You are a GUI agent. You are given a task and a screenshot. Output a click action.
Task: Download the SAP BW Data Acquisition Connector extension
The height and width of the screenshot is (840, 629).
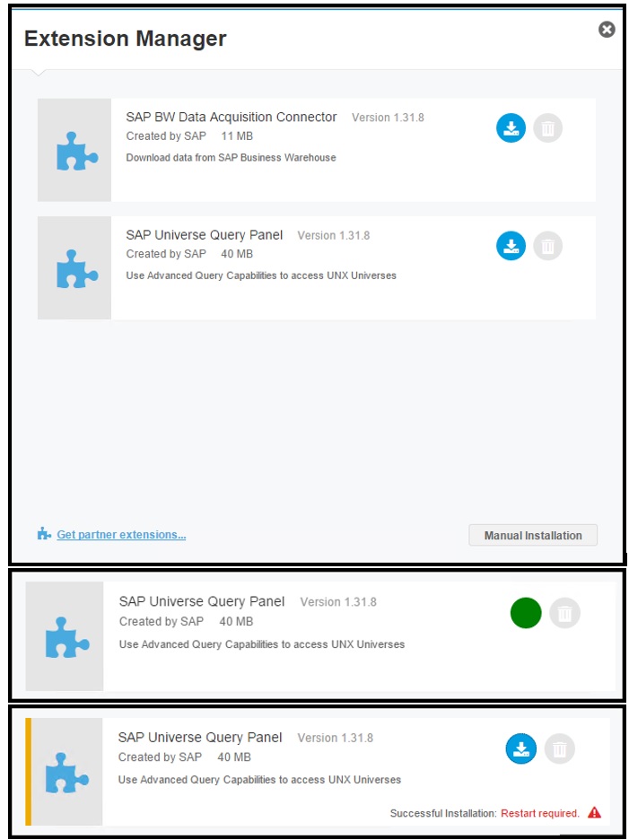point(511,128)
